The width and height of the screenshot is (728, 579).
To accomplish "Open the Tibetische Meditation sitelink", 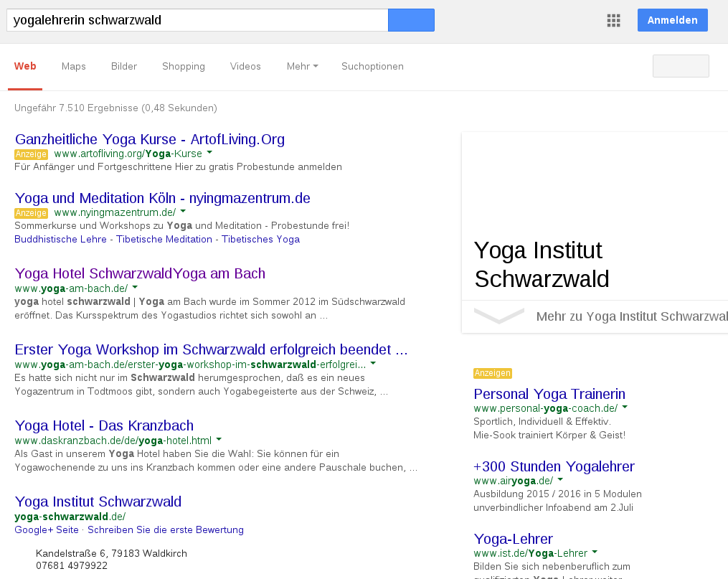I will coord(164,239).
